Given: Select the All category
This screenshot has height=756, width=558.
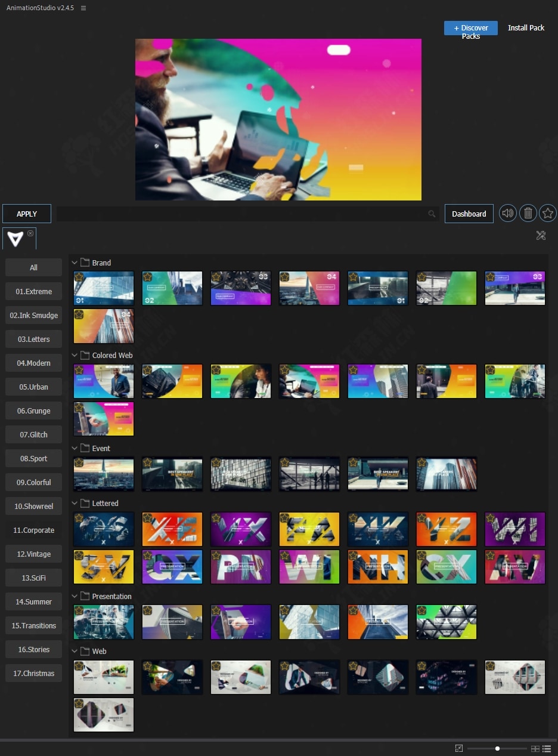Looking at the screenshot, I should pyautogui.click(x=33, y=267).
